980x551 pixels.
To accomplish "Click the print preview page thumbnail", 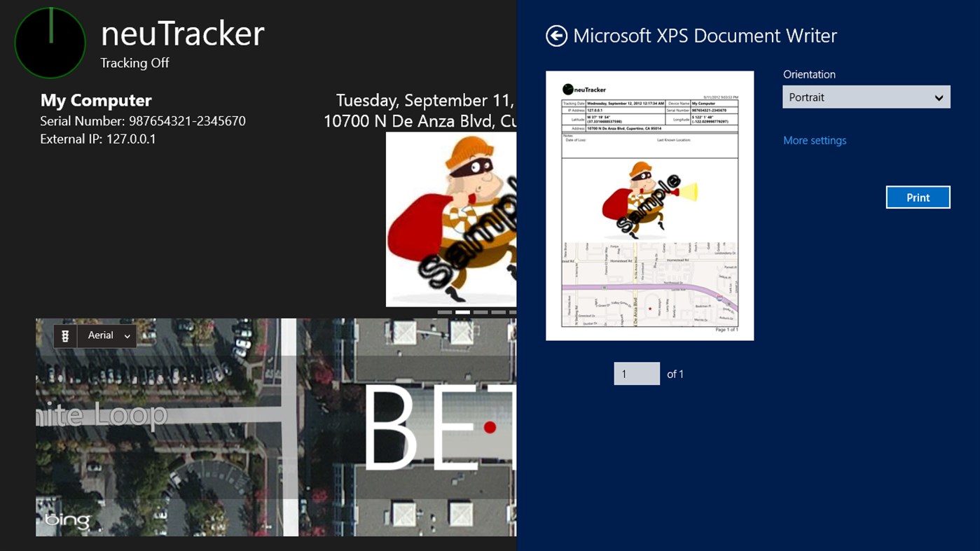I will 649,206.
